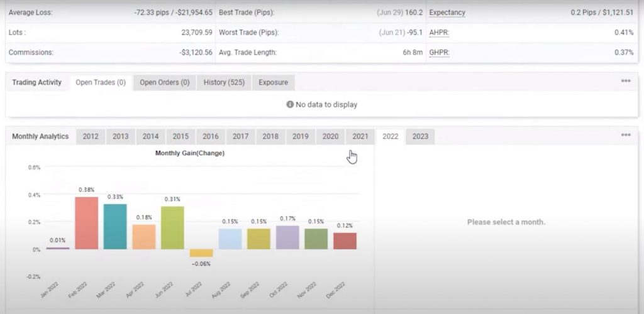Click the Oct 2022 purple bar

[x=287, y=237]
